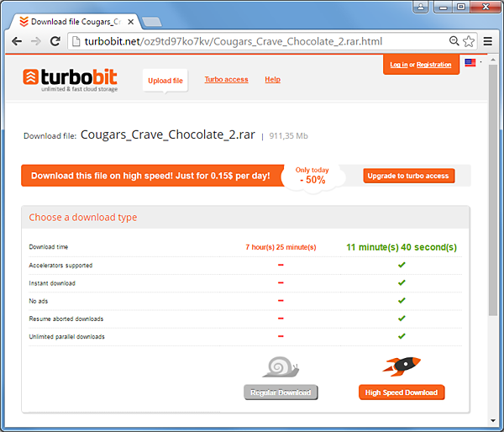This screenshot has width=504, height=432.
Task: Click the Registration link
Action: click(x=434, y=65)
